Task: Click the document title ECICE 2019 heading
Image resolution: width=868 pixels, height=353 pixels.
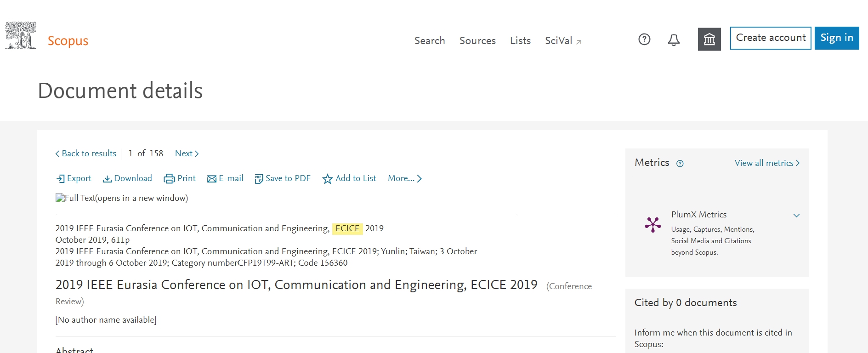Action: point(296,285)
